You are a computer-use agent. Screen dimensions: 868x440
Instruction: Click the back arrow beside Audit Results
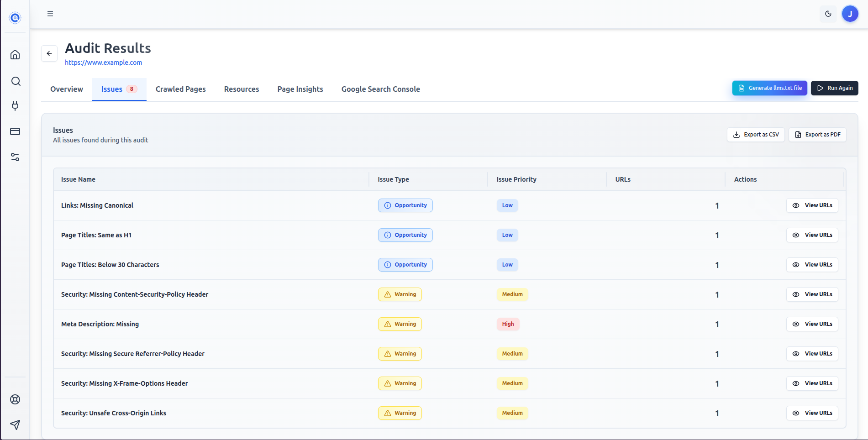pos(49,53)
